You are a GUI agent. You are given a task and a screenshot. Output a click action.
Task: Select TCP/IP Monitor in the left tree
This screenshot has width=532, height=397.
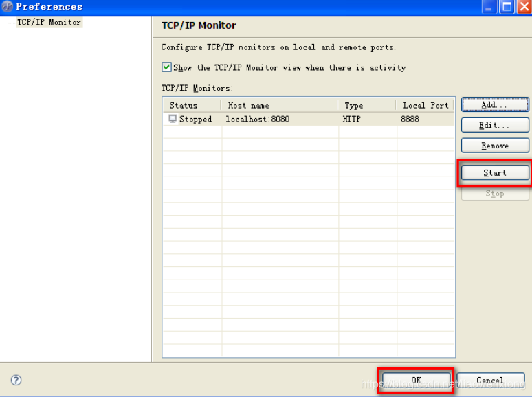tap(49, 23)
